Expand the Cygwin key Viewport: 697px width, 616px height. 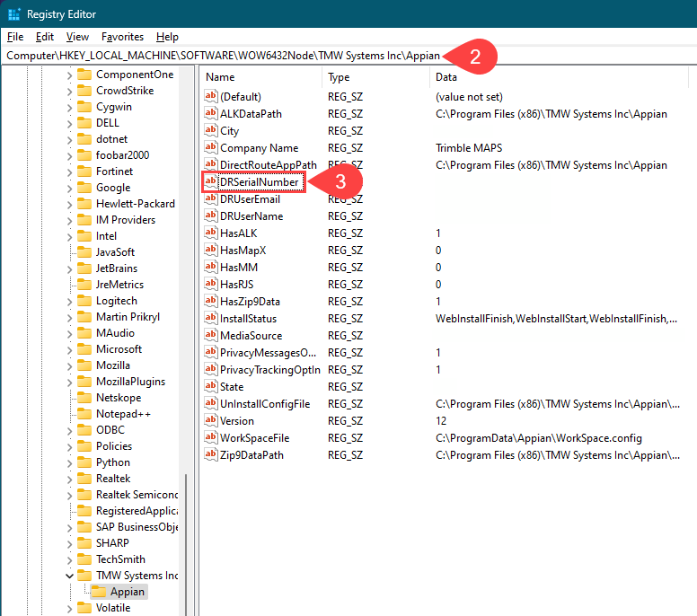pyautogui.click(x=69, y=108)
